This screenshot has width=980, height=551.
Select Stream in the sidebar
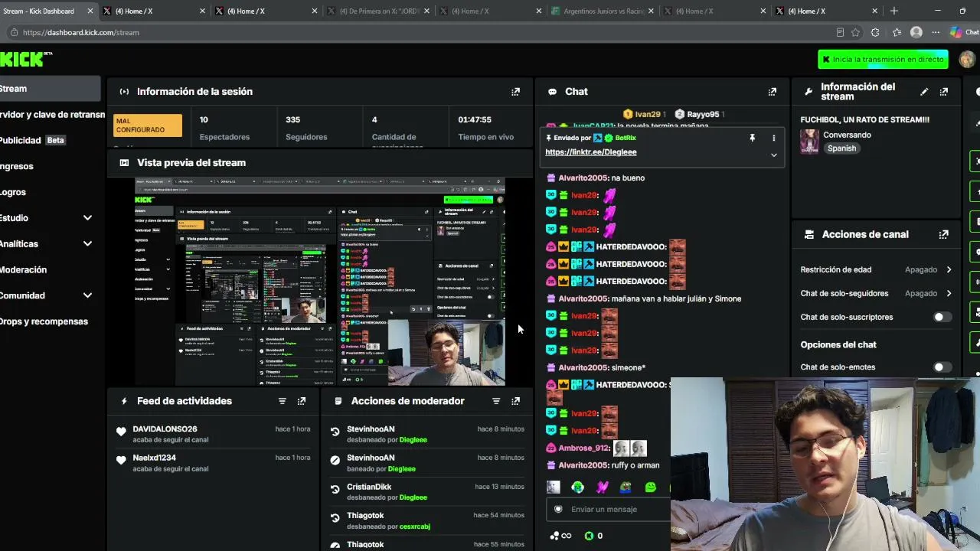pyautogui.click(x=50, y=89)
